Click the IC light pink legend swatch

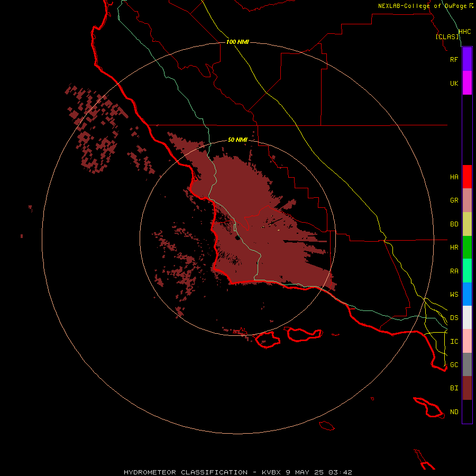pos(467,341)
